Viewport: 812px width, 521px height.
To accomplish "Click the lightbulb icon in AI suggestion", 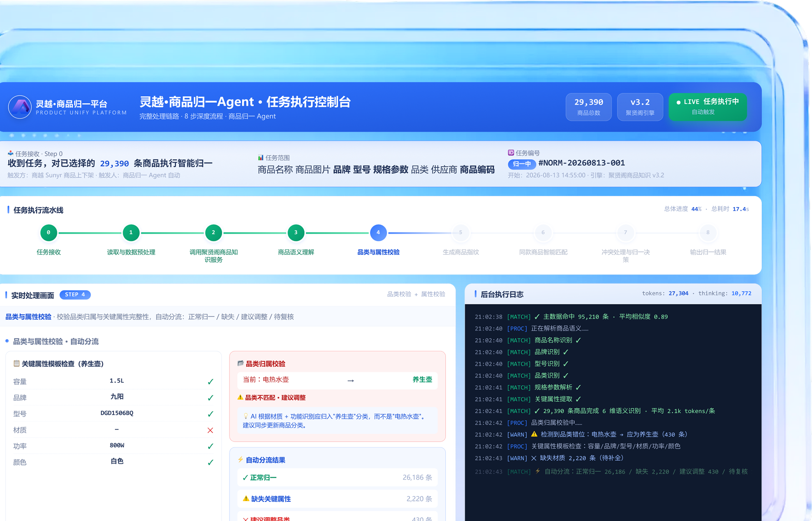I will click(246, 416).
